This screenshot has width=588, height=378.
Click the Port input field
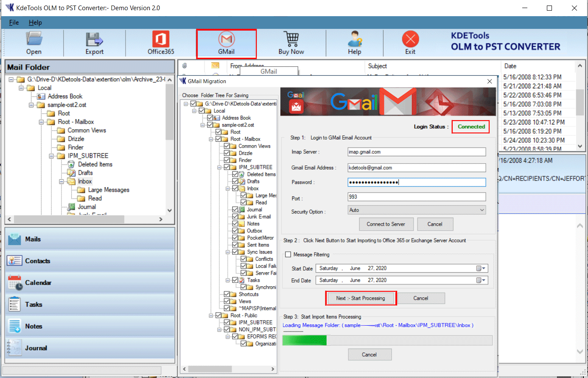(x=417, y=197)
